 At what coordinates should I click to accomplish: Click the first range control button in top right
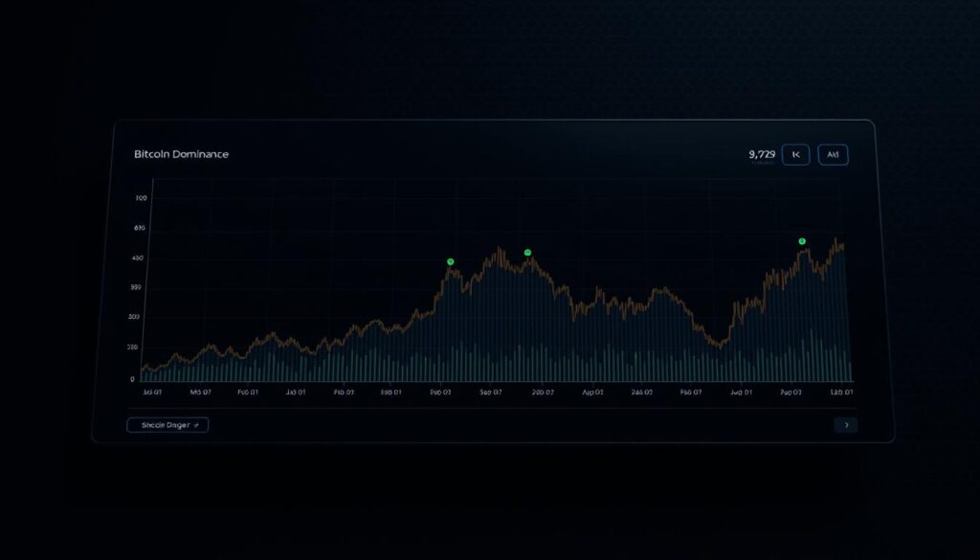tap(795, 154)
